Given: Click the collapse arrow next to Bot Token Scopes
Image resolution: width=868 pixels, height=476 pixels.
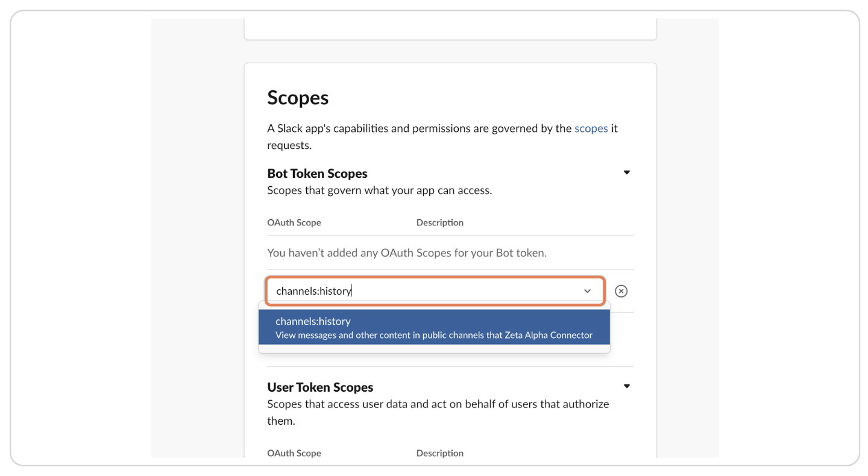Looking at the screenshot, I should click(x=626, y=172).
